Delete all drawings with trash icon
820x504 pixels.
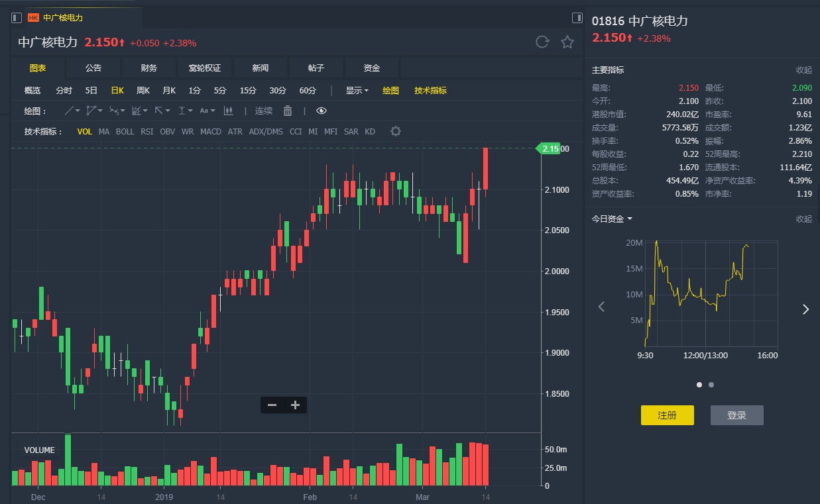point(288,111)
